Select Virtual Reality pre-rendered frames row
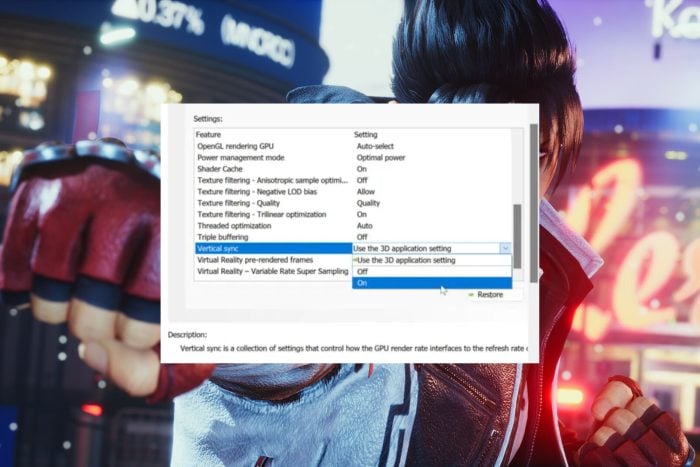Viewport: 700px width, 467px height. pos(274,260)
